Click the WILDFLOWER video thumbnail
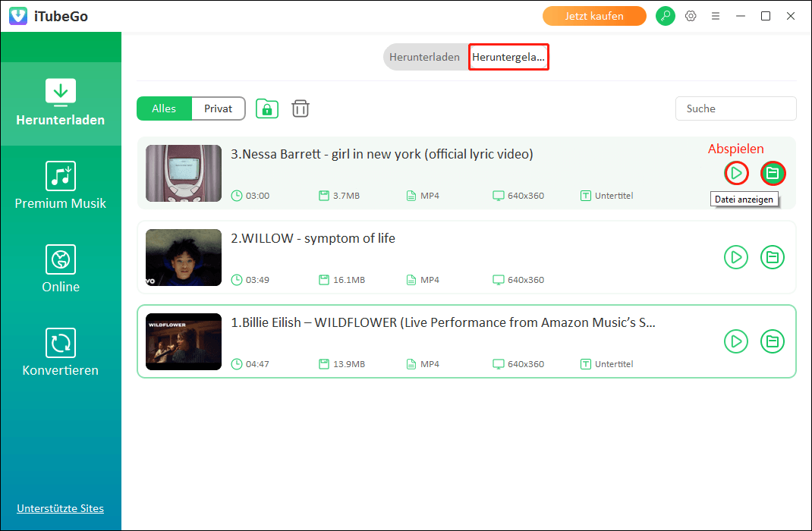812x531 pixels. pyautogui.click(x=184, y=341)
